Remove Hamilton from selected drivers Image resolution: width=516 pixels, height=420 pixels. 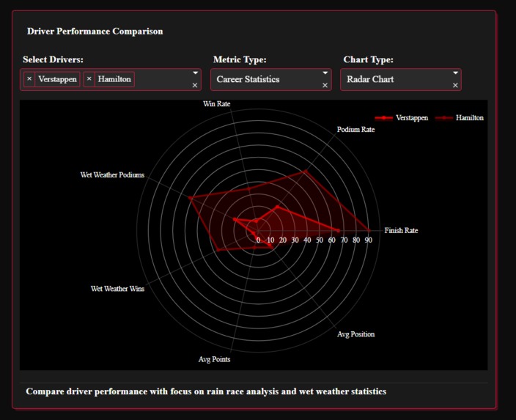[x=89, y=79]
